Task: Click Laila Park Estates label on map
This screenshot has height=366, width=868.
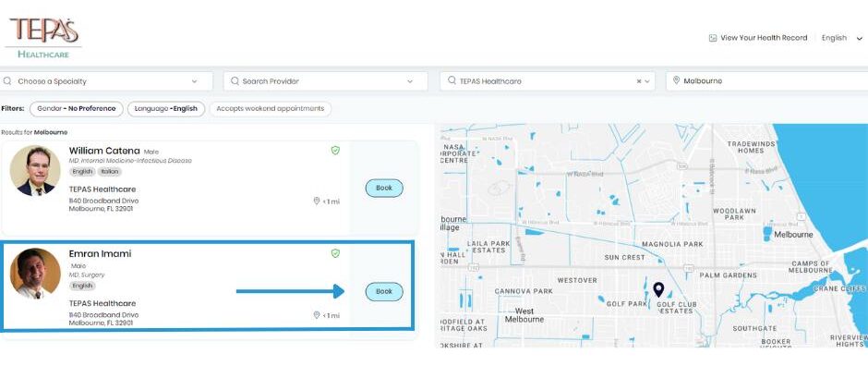Action: pyautogui.click(x=488, y=247)
